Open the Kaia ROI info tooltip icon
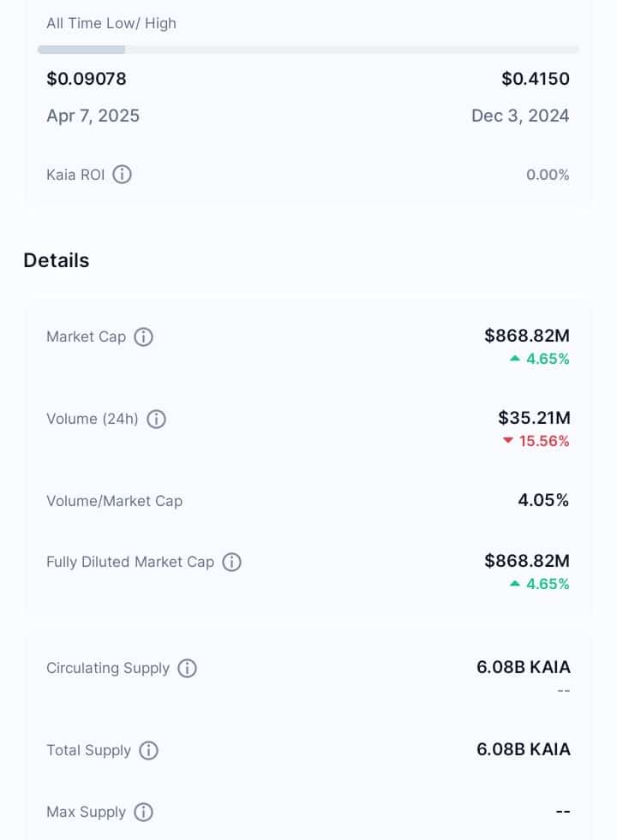The image size is (617, 840). [x=122, y=175]
